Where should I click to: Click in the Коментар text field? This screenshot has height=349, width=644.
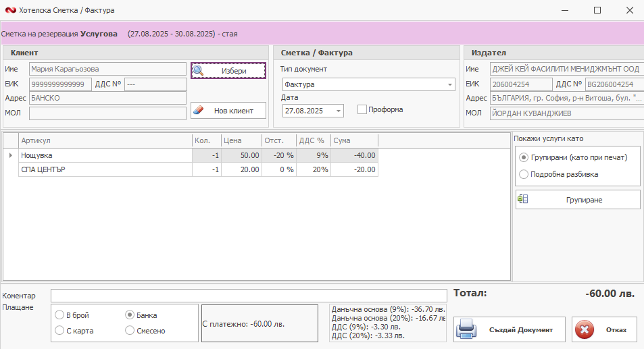(248, 296)
